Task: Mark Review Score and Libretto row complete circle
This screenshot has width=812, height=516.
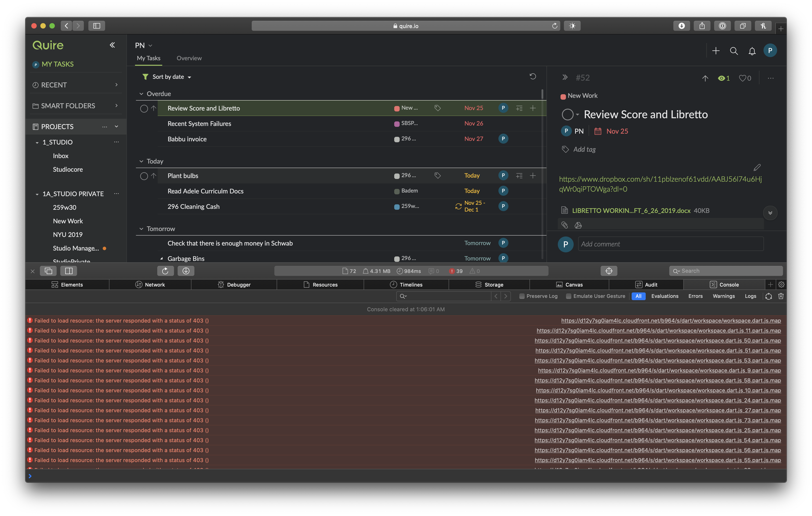Action: coord(144,109)
